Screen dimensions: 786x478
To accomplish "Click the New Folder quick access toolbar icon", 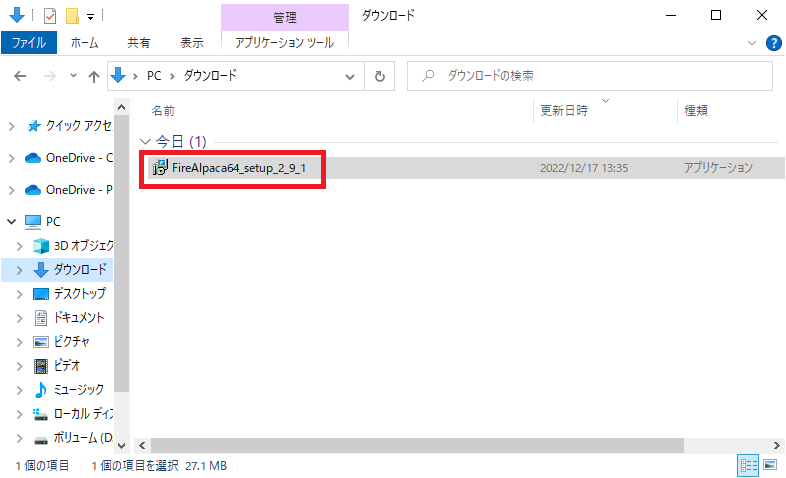I will (73, 16).
